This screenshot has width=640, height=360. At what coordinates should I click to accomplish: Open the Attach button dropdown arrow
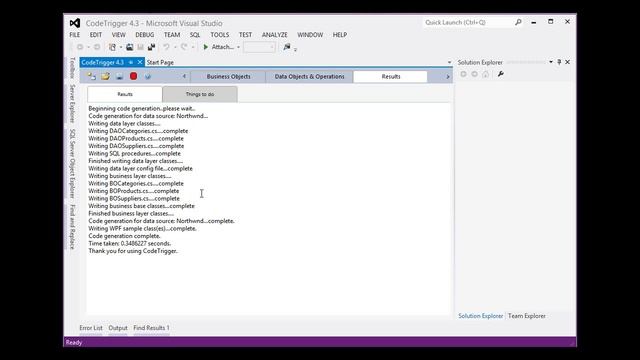pos(238,47)
